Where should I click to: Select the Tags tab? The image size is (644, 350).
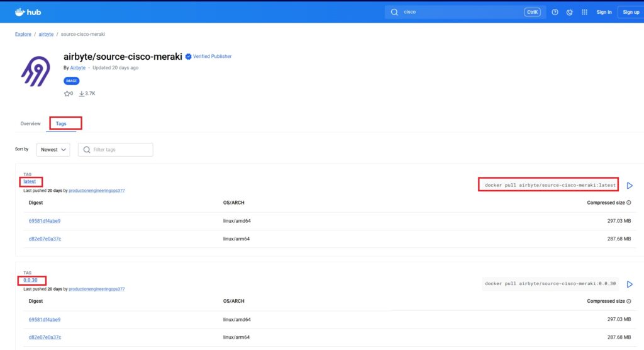tap(61, 123)
